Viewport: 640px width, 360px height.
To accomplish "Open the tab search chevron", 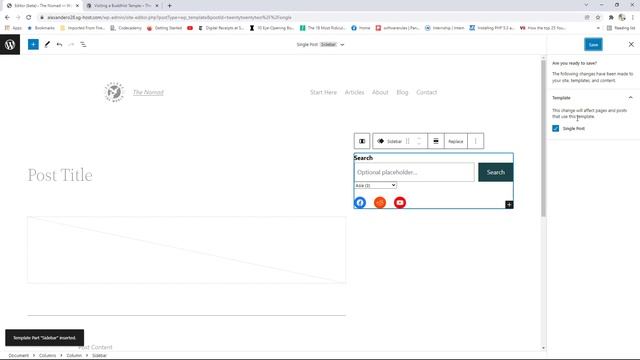I will (x=586, y=5).
